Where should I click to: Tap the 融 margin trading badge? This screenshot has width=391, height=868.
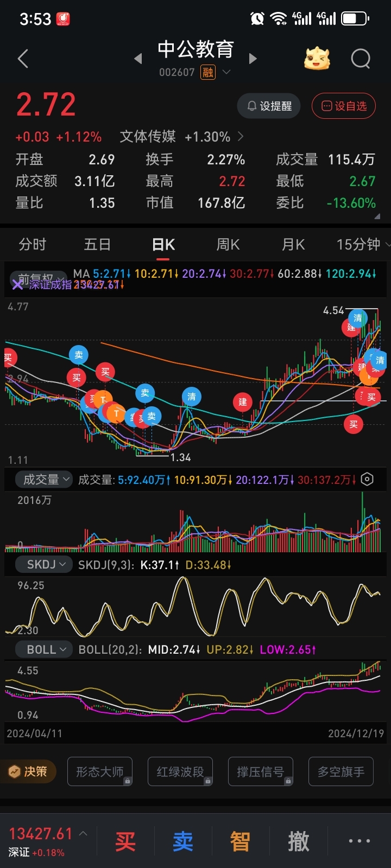click(208, 72)
